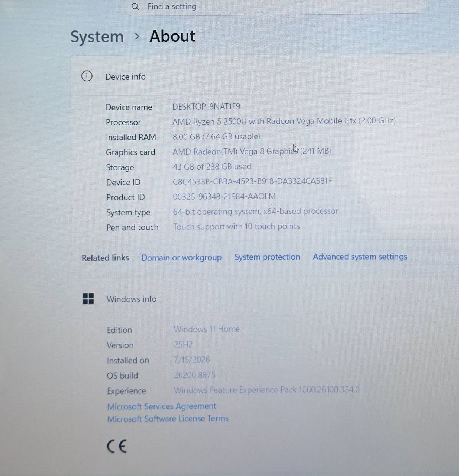Select AMD Radeon(TM) Vega 8 Graphics value
The width and height of the screenshot is (459, 476).
(252, 151)
